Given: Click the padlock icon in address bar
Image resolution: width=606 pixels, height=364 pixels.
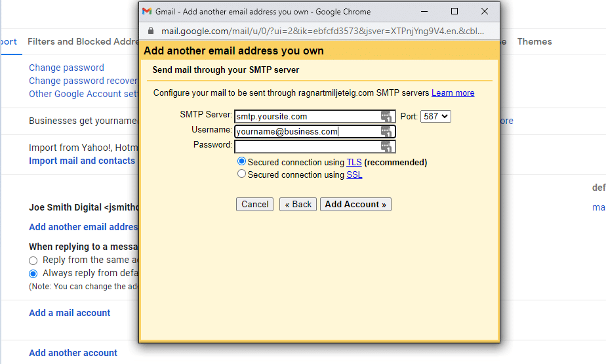Looking at the screenshot, I should coord(151,31).
